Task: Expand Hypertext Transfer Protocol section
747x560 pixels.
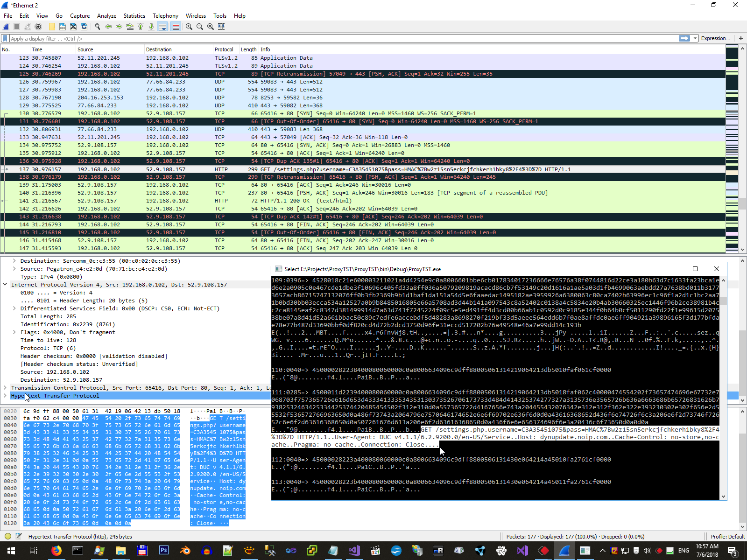Action: 5,396
